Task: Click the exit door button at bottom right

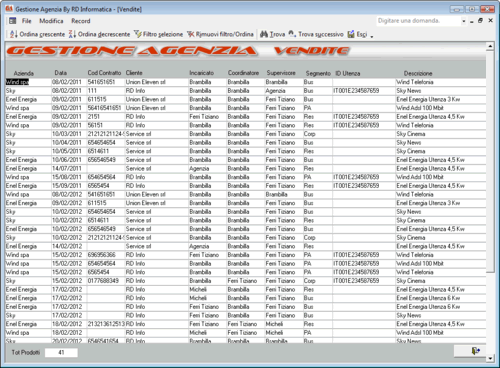Action: click(x=470, y=351)
